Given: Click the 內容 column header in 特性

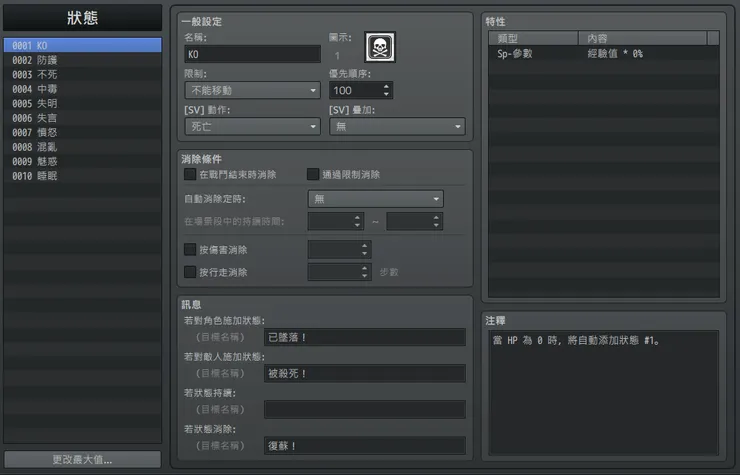Looking at the screenshot, I should [643, 38].
